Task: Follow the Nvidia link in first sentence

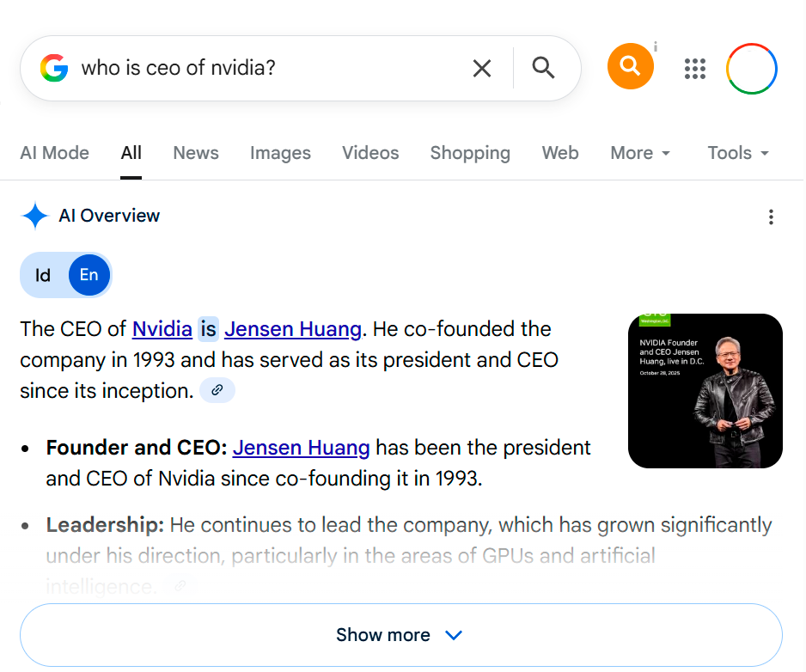Action: tap(162, 329)
